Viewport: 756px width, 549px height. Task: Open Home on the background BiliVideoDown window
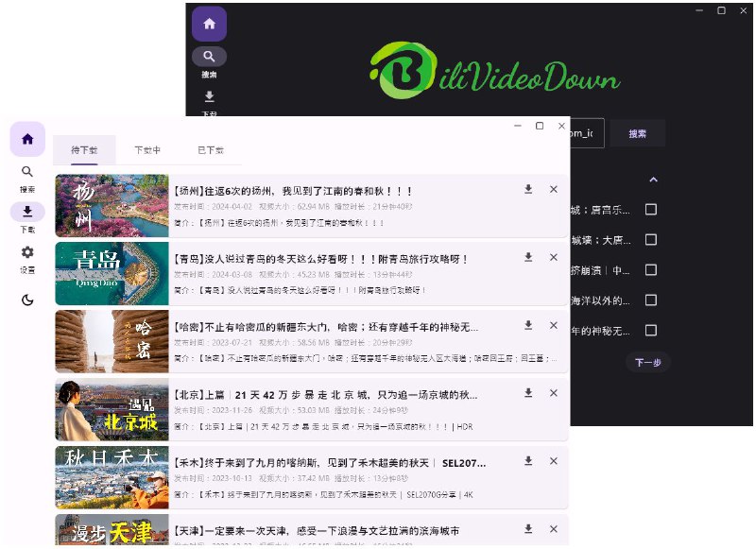[x=208, y=24]
